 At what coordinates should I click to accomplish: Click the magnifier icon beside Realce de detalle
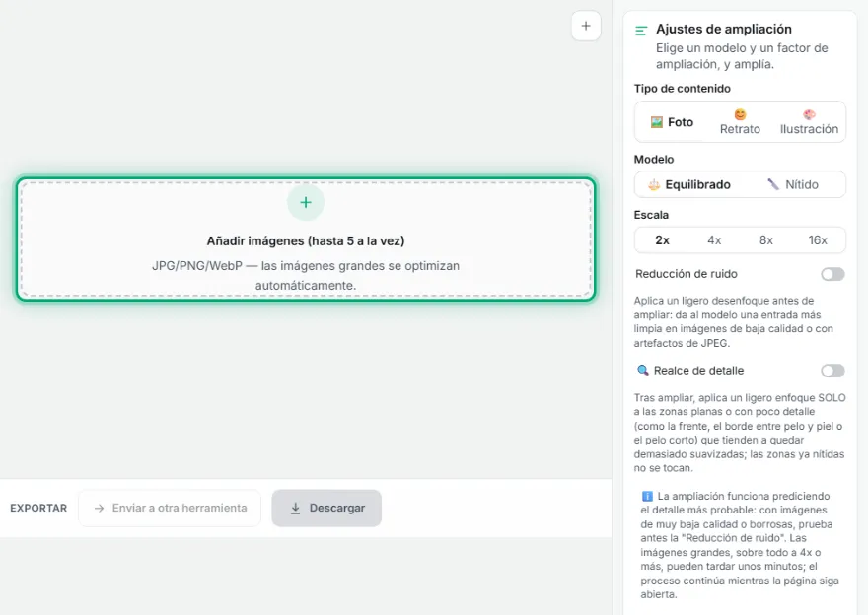pyautogui.click(x=643, y=370)
